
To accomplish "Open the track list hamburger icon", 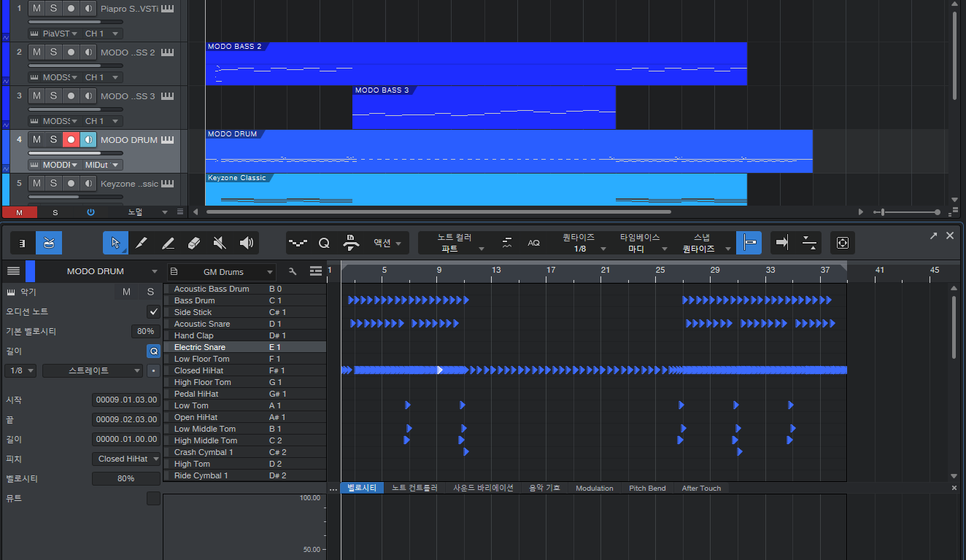I will click(13, 271).
